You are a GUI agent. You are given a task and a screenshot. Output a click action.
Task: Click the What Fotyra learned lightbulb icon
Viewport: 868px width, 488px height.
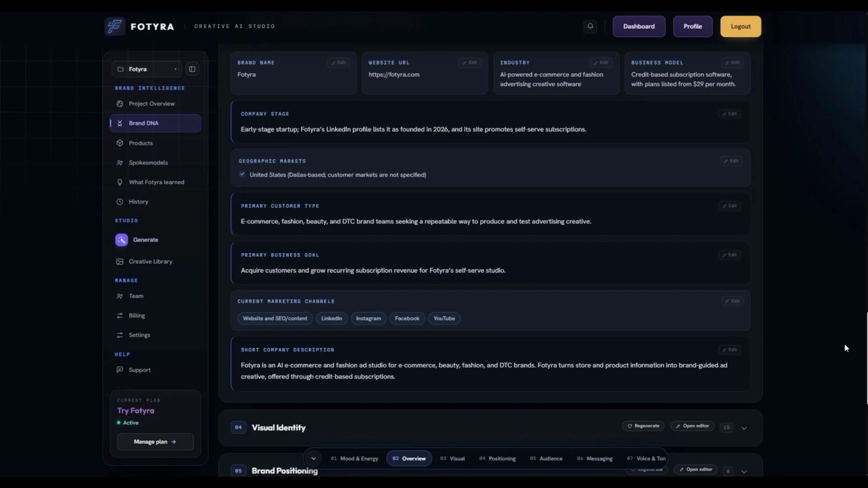[120, 182]
